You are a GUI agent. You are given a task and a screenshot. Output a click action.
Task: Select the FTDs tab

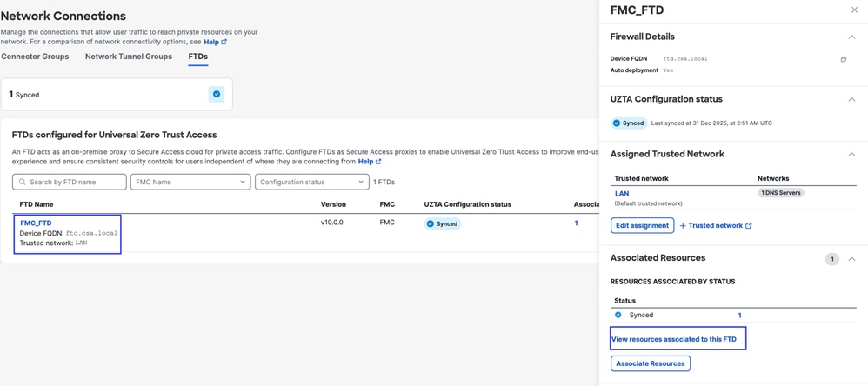click(197, 57)
